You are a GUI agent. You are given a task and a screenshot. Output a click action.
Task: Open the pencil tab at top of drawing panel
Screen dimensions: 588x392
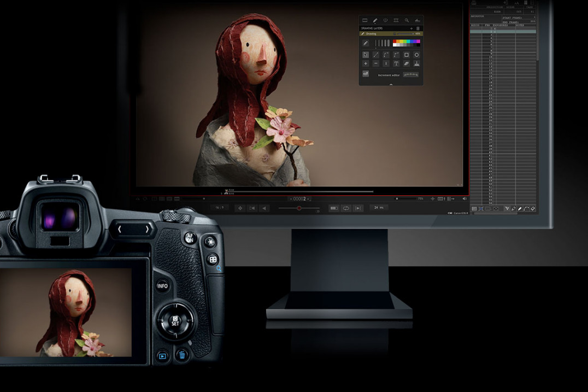[375, 21]
